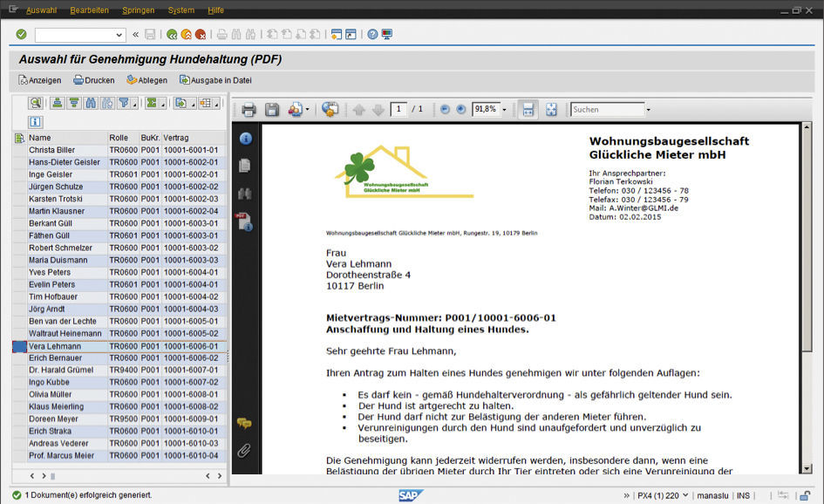Open the transaction command field dropdown
Image resolution: width=824 pixels, height=504 pixels.
120,35
